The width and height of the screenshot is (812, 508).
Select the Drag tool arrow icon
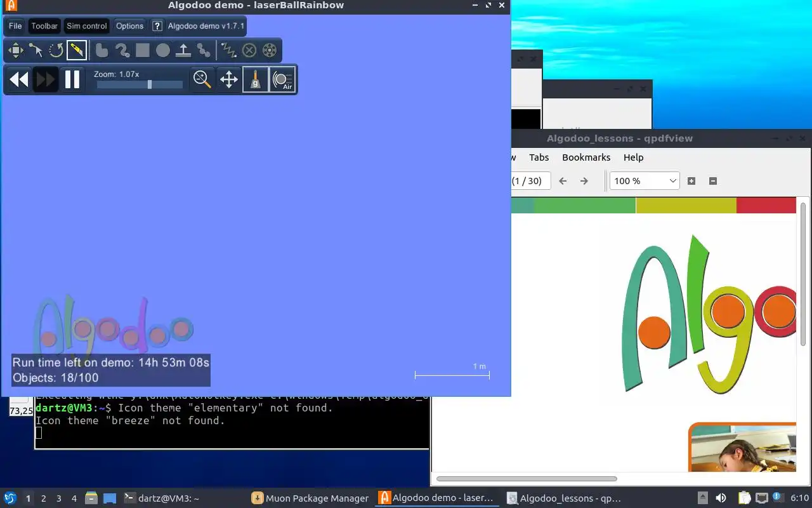tap(36, 50)
